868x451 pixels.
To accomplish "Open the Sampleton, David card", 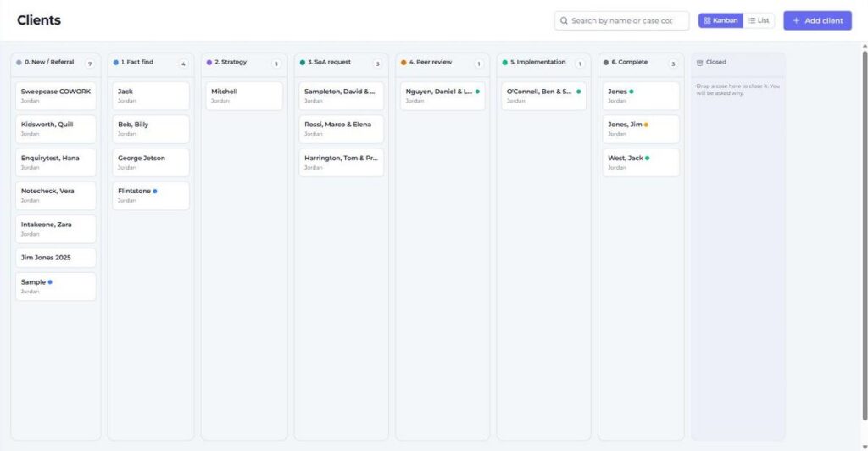I will pyautogui.click(x=341, y=96).
